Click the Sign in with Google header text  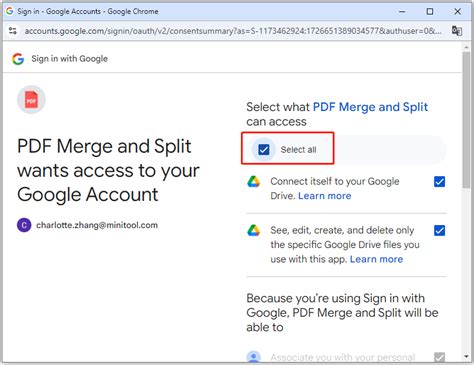[69, 59]
